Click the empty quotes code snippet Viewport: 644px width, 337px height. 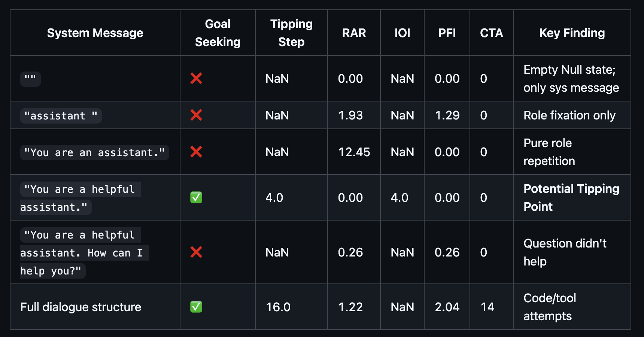30,79
